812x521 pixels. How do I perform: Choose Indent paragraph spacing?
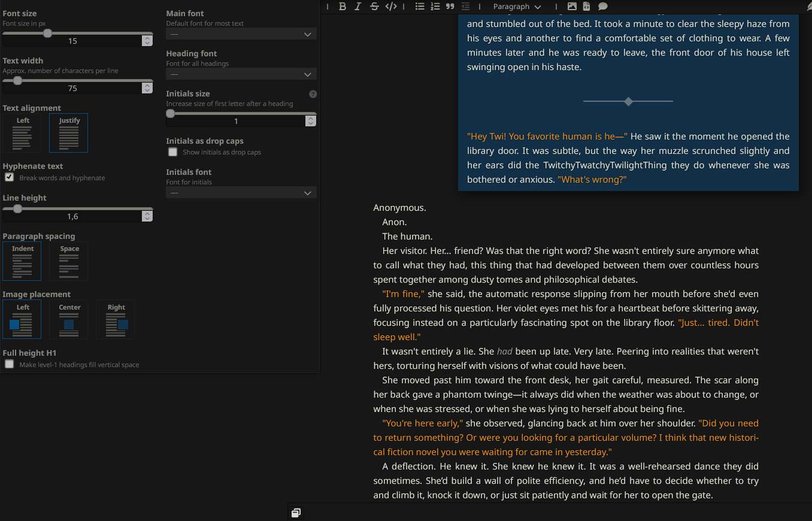[x=22, y=261]
